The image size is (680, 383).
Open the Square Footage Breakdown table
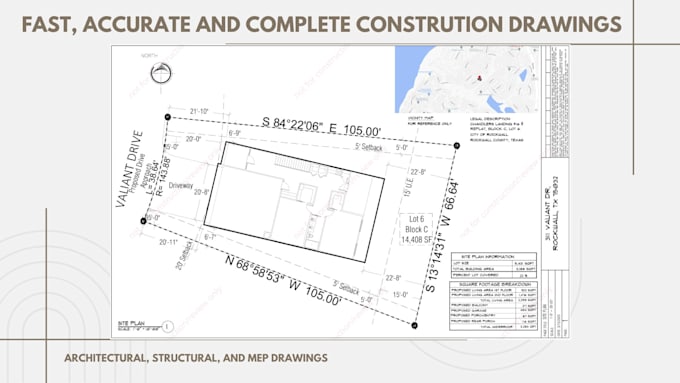[494, 305]
